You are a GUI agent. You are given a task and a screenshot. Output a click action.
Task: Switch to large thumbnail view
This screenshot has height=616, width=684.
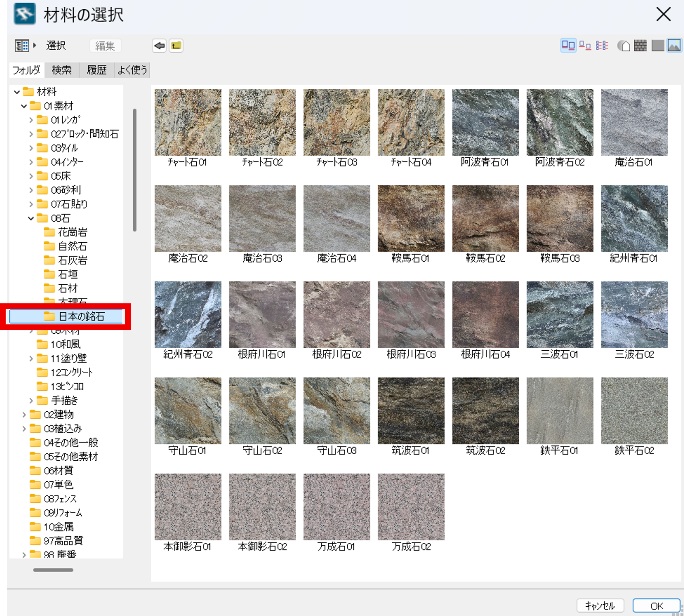pos(568,46)
